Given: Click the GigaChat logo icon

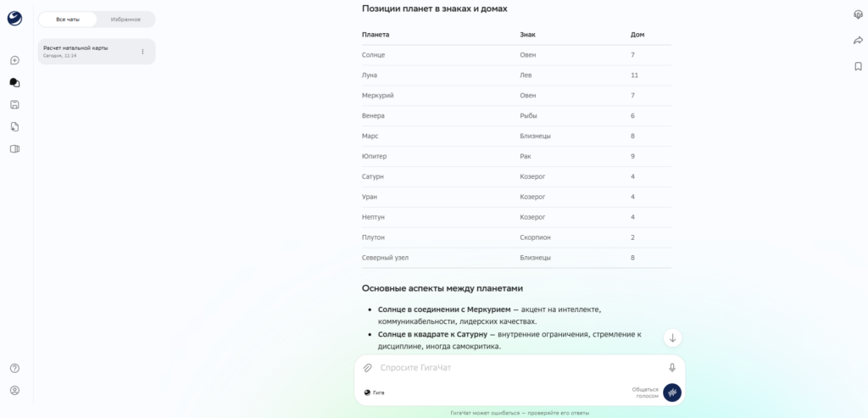Looking at the screenshot, I should tap(15, 19).
